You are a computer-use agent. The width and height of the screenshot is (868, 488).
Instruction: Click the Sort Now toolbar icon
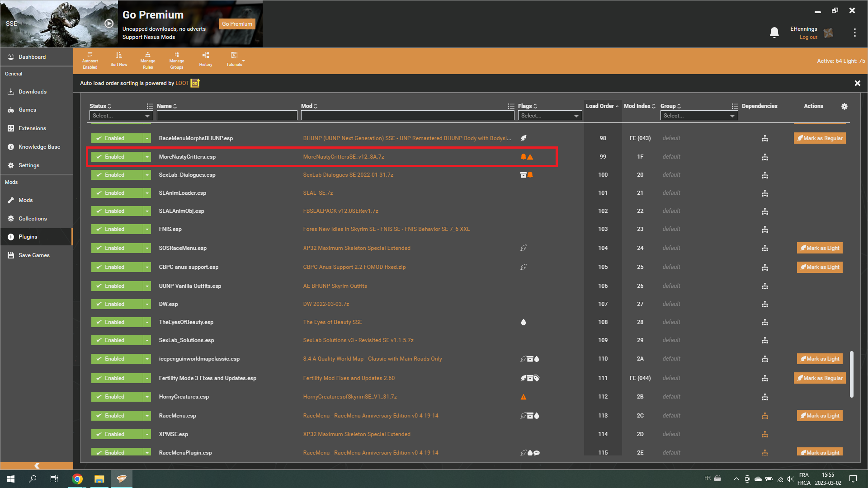point(119,59)
